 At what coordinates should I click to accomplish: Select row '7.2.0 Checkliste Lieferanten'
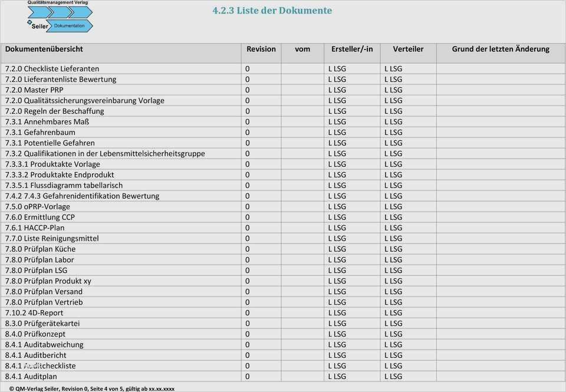pyautogui.click(x=52, y=69)
